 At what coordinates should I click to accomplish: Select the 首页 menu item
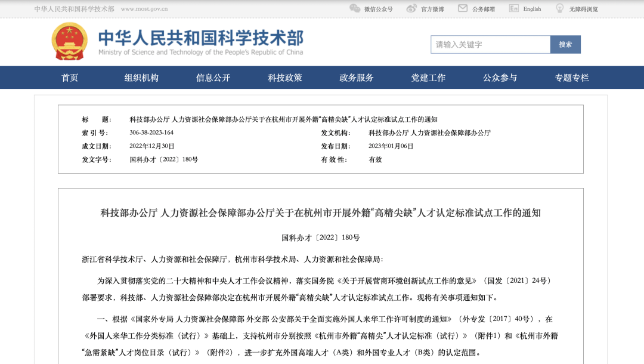point(70,78)
